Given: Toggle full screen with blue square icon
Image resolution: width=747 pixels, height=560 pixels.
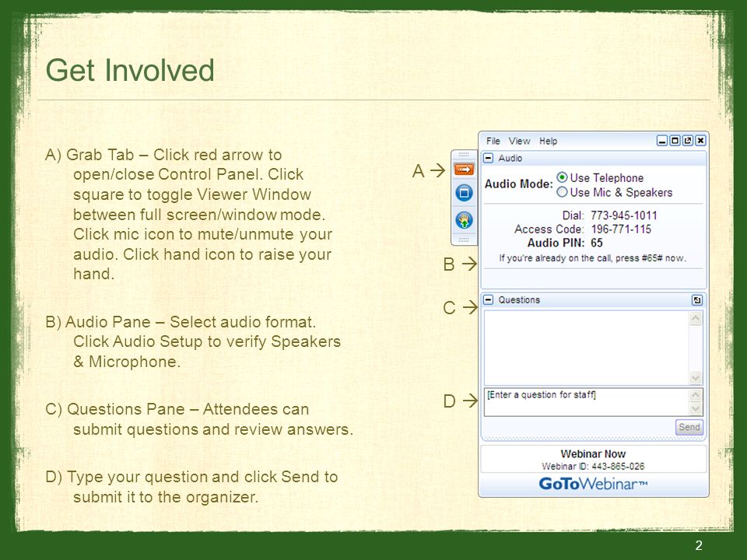Looking at the screenshot, I should [x=464, y=193].
